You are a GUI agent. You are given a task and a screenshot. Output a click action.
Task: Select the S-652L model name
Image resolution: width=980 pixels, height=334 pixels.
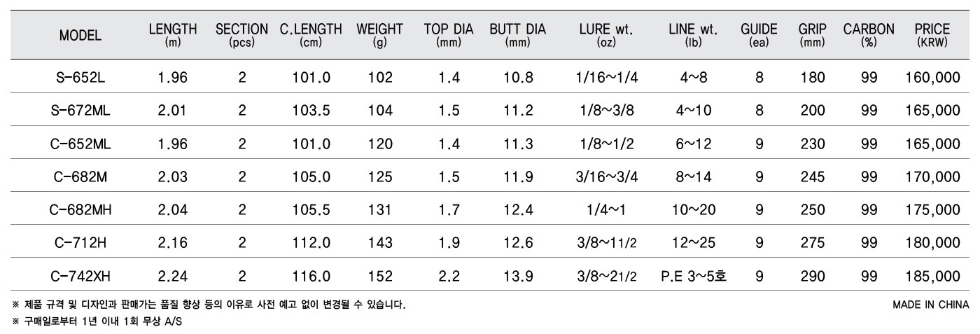point(80,78)
